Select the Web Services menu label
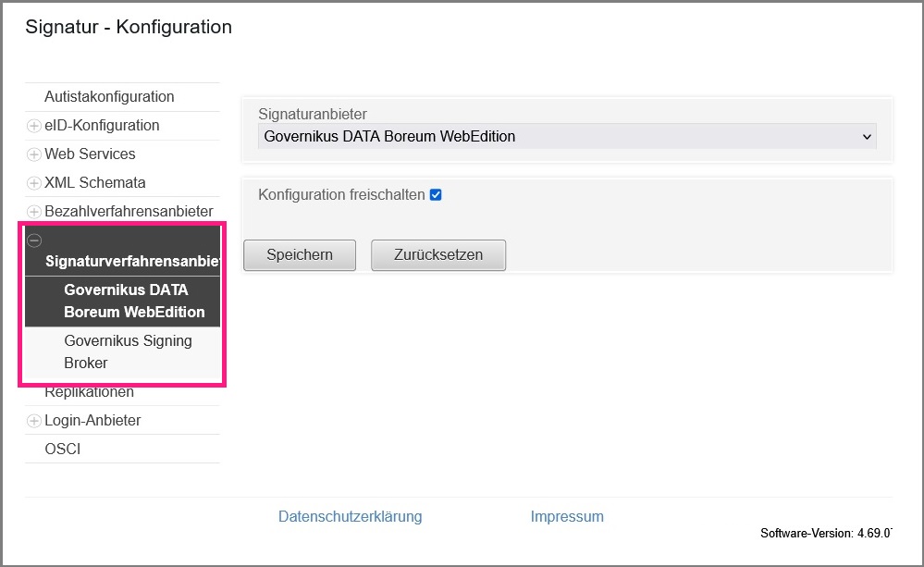This screenshot has width=924, height=567. point(90,154)
